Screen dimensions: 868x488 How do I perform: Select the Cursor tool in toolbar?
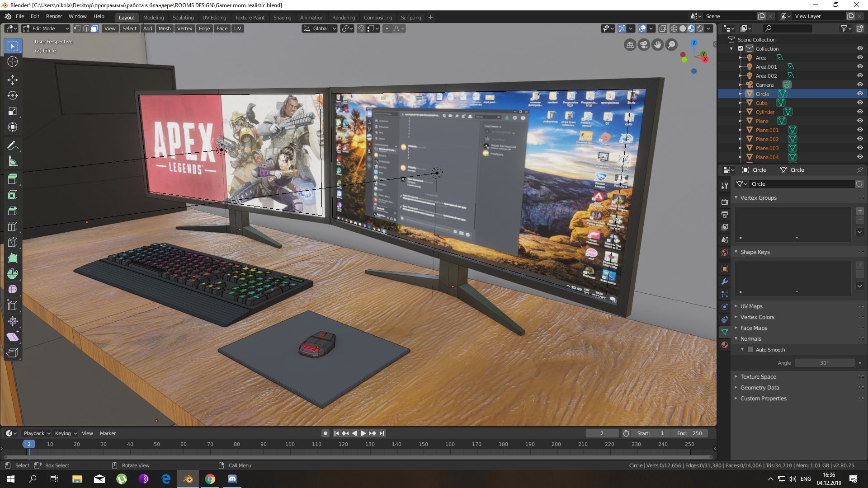coord(13,61)
